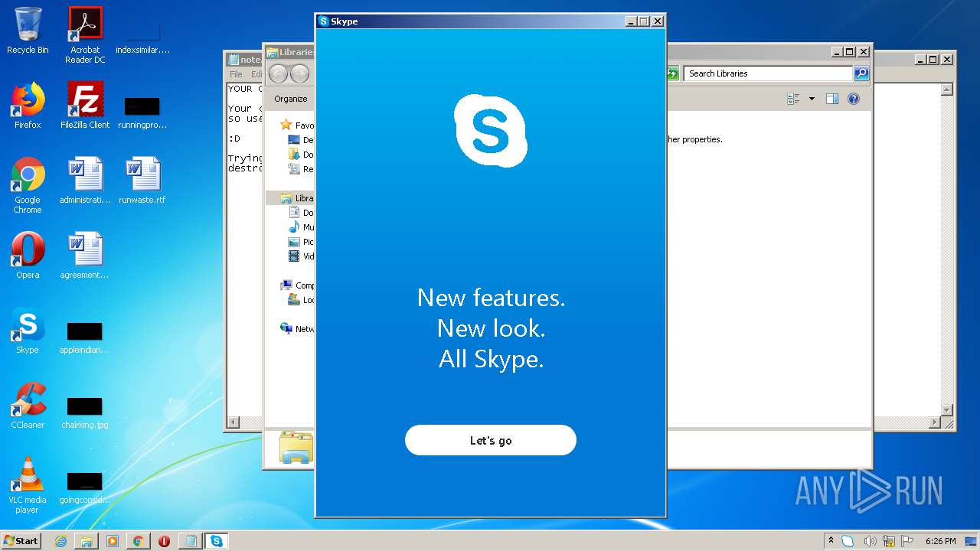Select the administrati... Word document on desktop
Screen dimensions: 980x551
(x=85, y=181)
